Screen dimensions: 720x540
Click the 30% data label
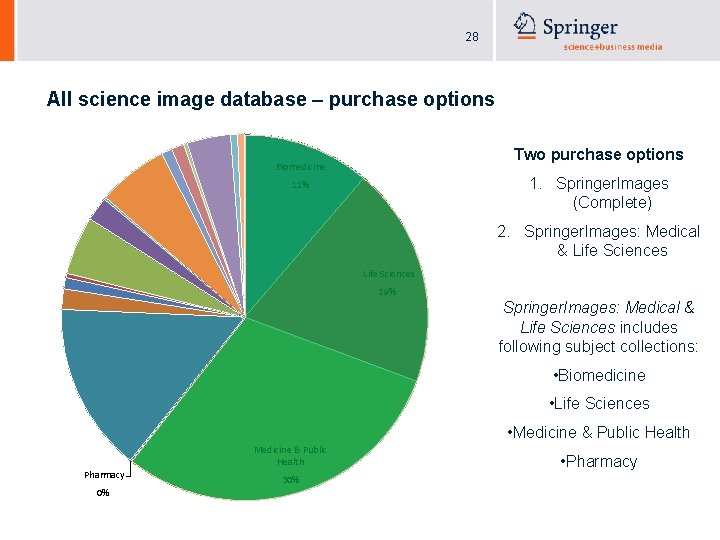(x=290, y=481)
